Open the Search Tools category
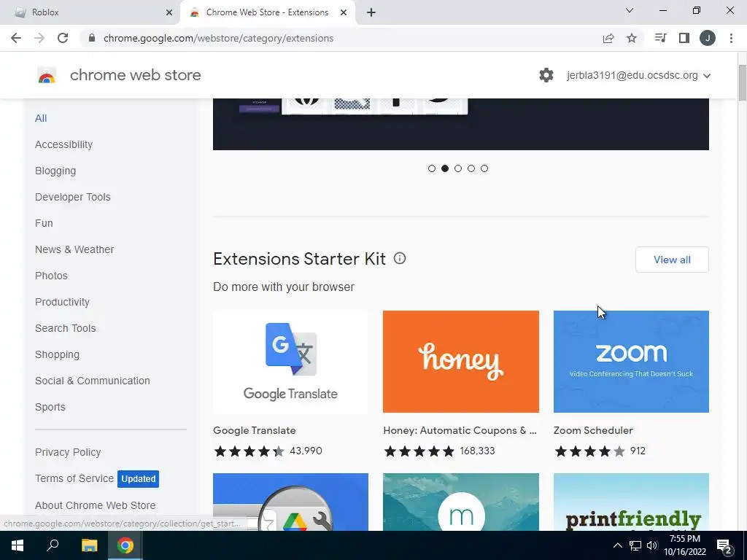 pos(65,328)
